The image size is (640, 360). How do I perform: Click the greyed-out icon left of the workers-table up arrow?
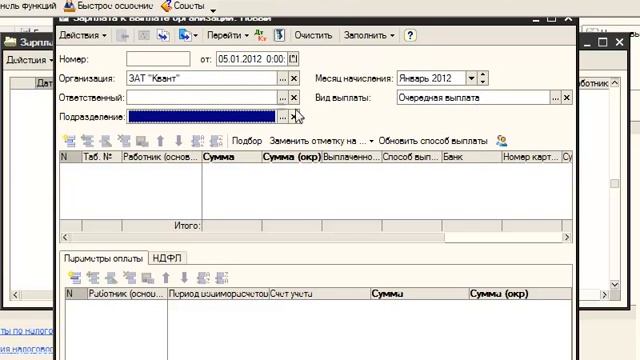(x=142, y=141)
